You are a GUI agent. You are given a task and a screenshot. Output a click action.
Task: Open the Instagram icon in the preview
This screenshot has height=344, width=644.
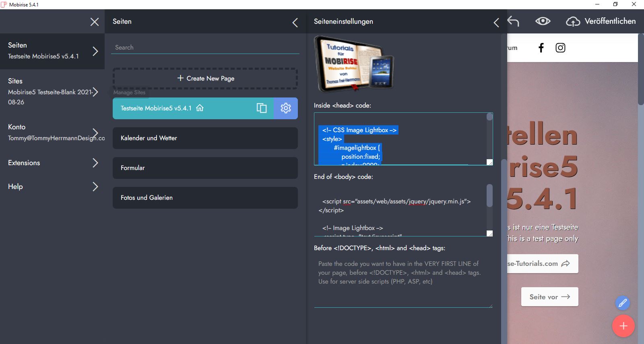coord(560,48)
